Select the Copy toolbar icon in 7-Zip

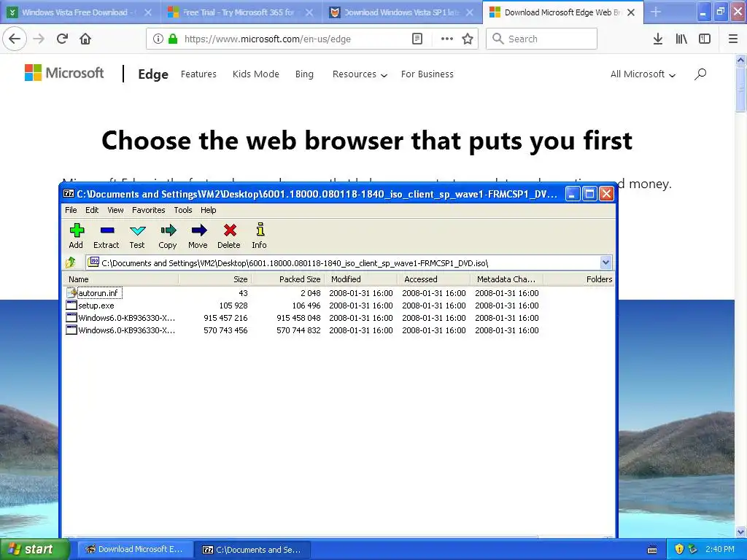tap(168, 236)
